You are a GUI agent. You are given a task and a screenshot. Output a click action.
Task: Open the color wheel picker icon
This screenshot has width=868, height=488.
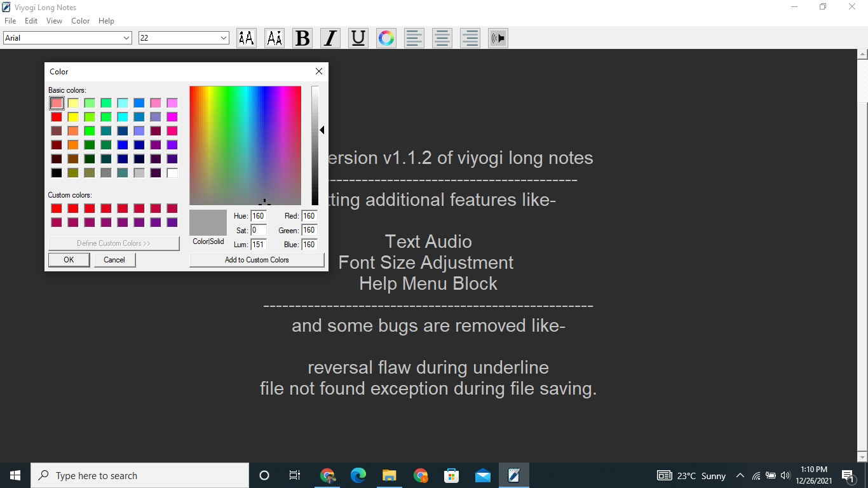(386, 38)
